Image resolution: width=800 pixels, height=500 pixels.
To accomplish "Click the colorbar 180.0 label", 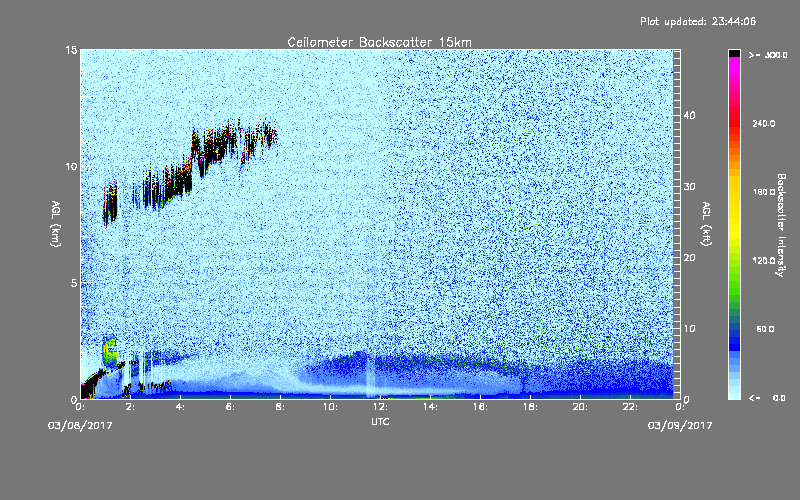I will (x=764, y=192).
